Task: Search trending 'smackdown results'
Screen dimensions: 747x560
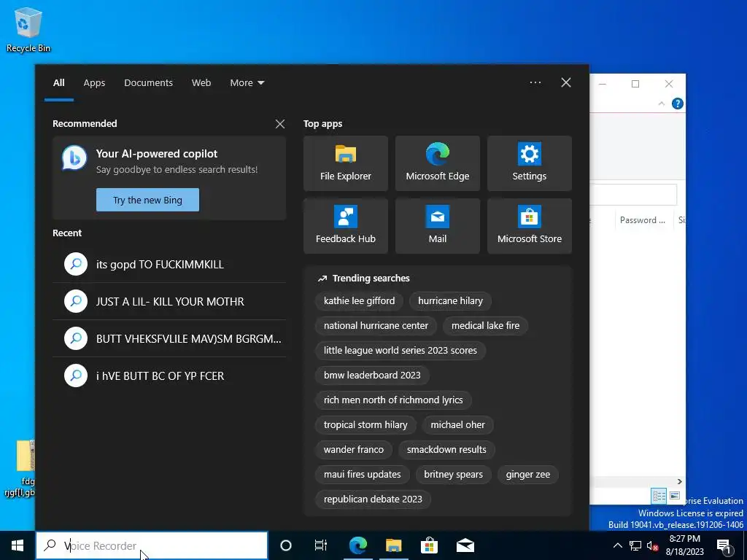Action: pos(446,449)
